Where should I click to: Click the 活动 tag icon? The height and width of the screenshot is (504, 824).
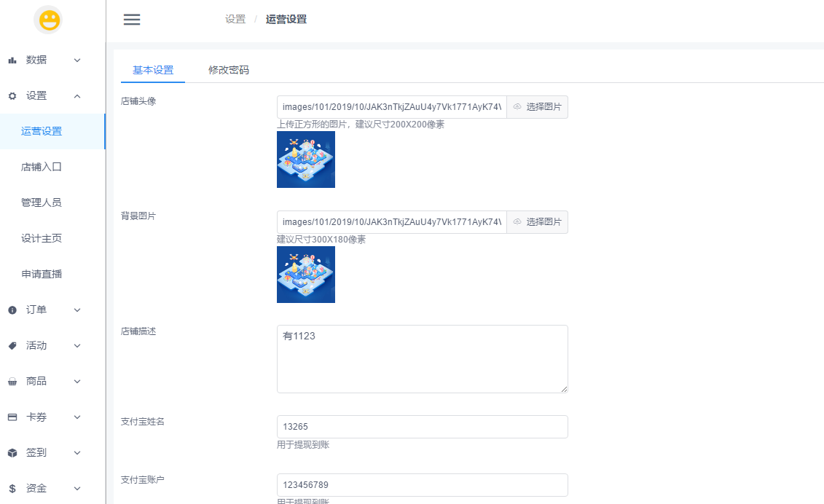tap(12, 346)
